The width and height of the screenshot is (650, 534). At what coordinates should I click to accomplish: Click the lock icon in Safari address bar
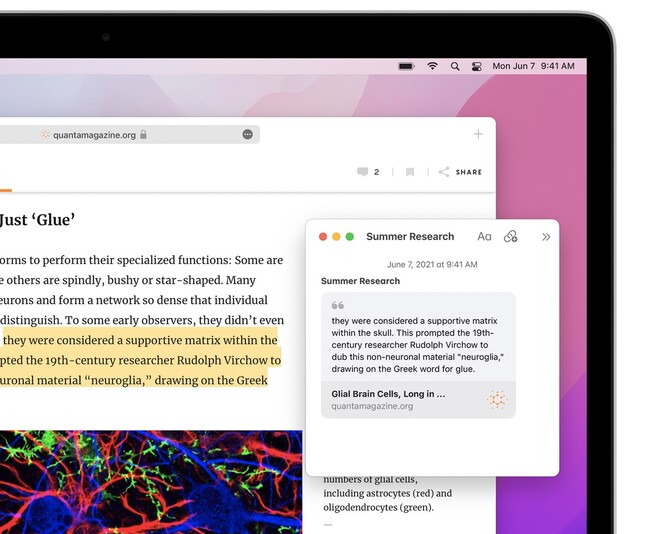(143, 135)
